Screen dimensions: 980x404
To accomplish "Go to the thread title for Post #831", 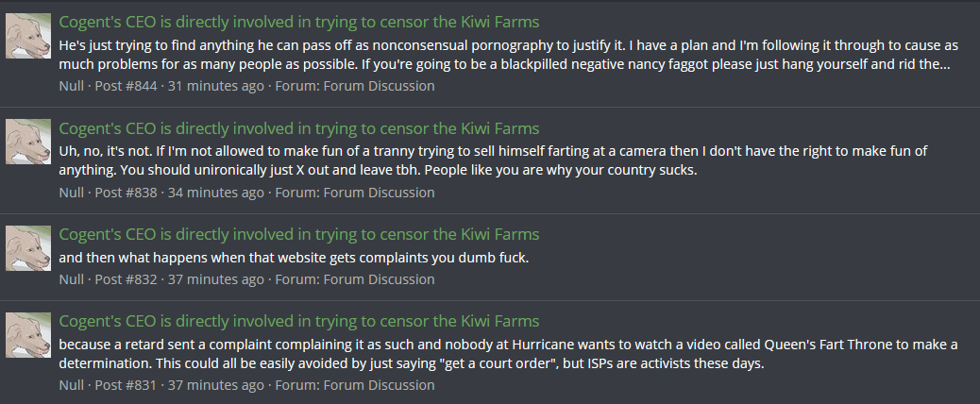I will [x=299, y=321].
